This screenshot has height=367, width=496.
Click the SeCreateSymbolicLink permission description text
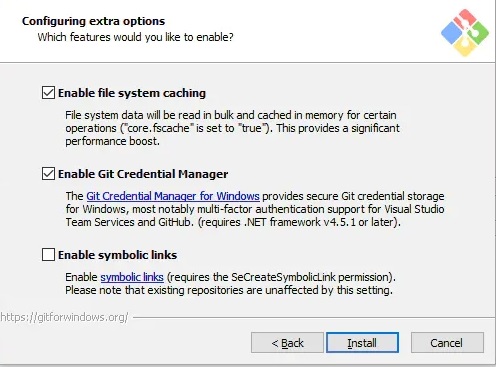click(x=230, y=283)
